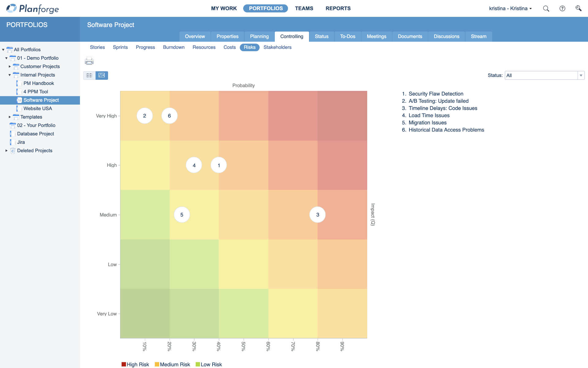Select the Software Project icon in the tree

[20, 100]
